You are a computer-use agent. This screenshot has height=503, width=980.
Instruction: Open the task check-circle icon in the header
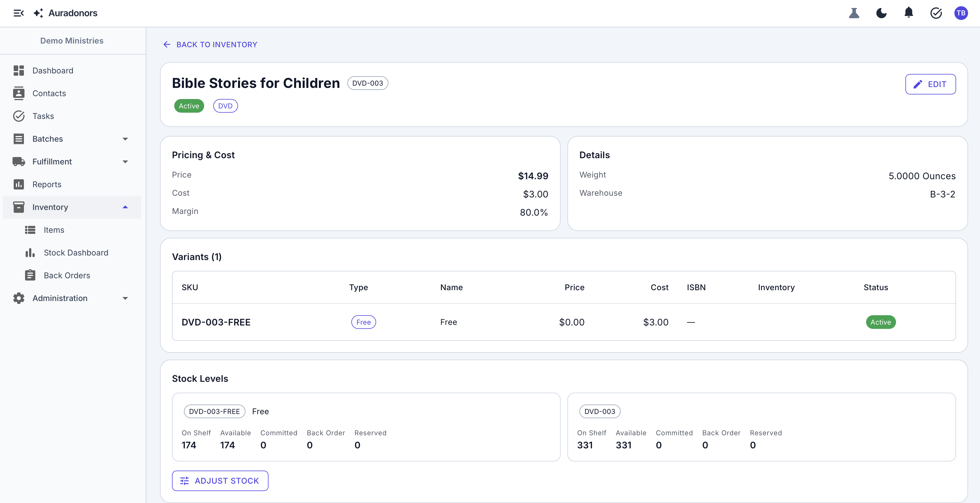point(936,13)
